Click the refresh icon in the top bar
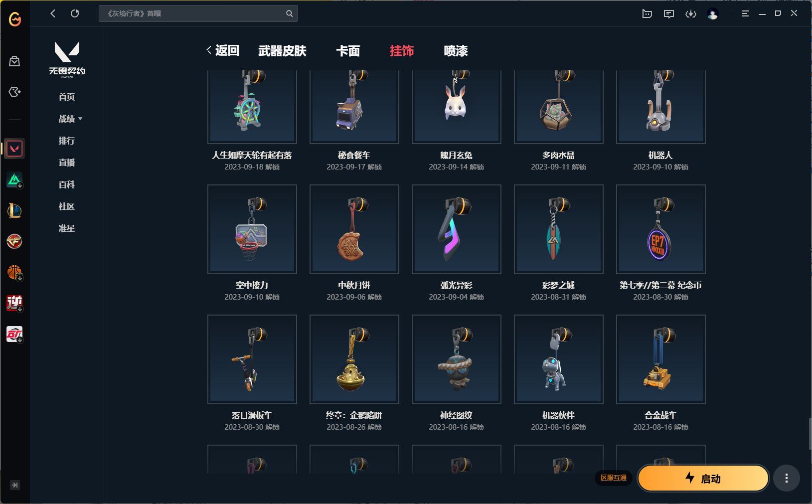 coord(75,13)
